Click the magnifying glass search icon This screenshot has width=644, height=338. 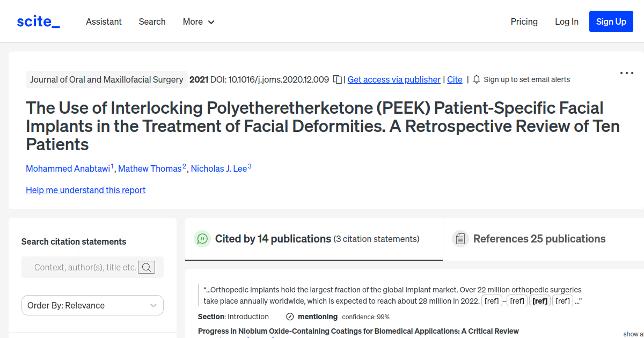tap(147, 267)
